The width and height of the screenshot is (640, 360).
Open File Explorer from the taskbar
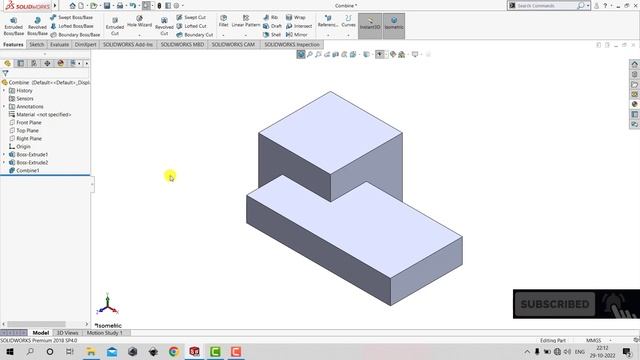point(91,352)
